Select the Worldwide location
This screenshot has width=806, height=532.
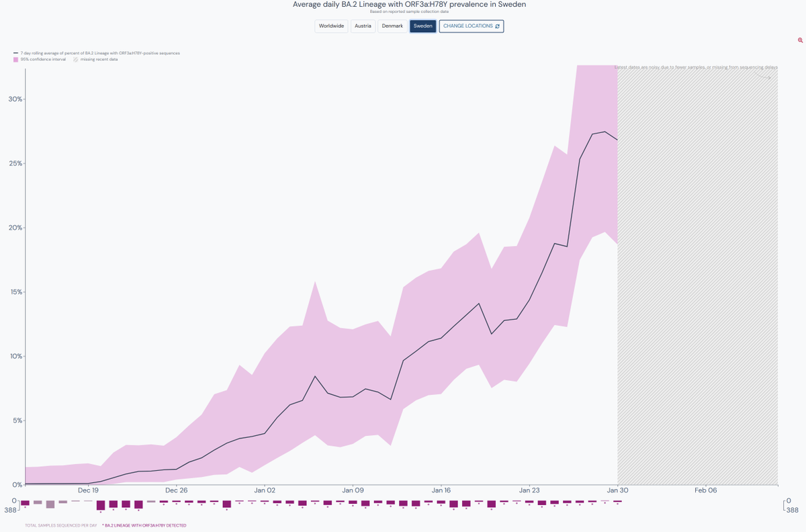[x=331, y=26]
